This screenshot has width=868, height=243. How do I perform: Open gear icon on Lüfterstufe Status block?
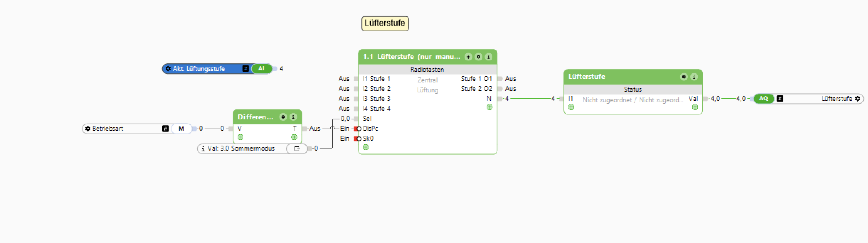[x=684, y=77]
